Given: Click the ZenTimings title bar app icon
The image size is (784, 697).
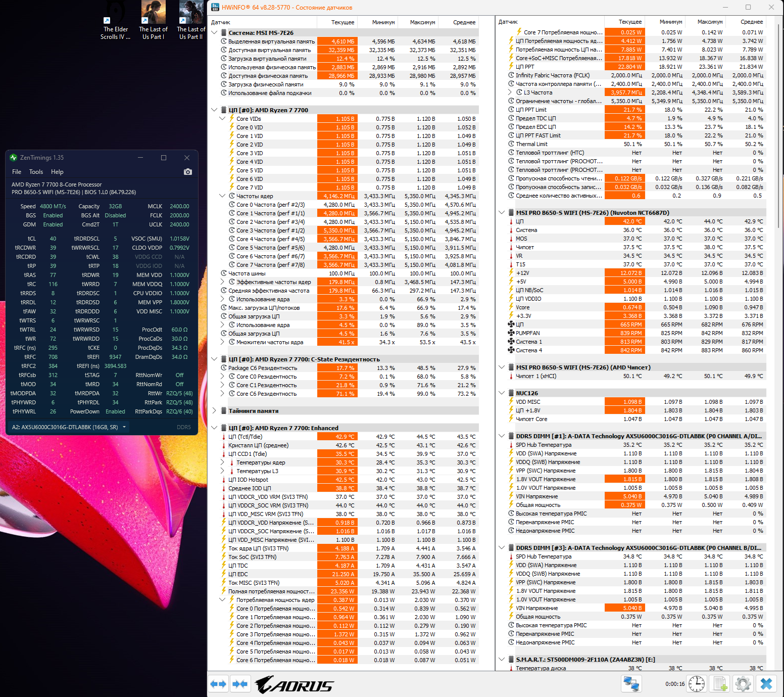Looking at the screenshot, I should (14, 158).
